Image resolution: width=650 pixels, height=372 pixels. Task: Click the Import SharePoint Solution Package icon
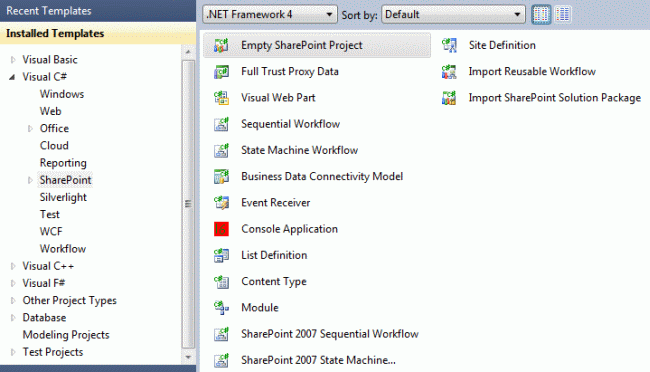[x=449, y=97]
